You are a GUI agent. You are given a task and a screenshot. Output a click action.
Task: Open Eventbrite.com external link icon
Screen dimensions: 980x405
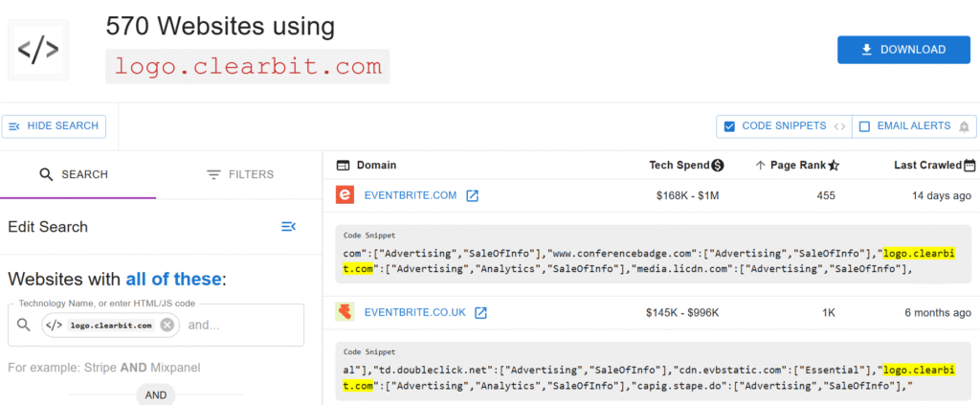click(472, 195)
